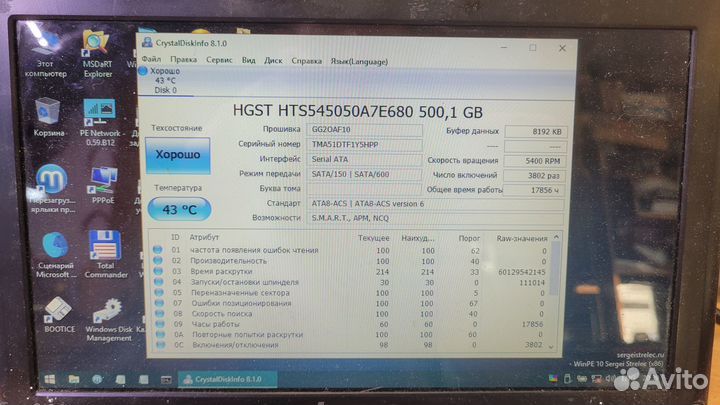
Task: Click the attribute list scroll up arrow
Action: 556,237
